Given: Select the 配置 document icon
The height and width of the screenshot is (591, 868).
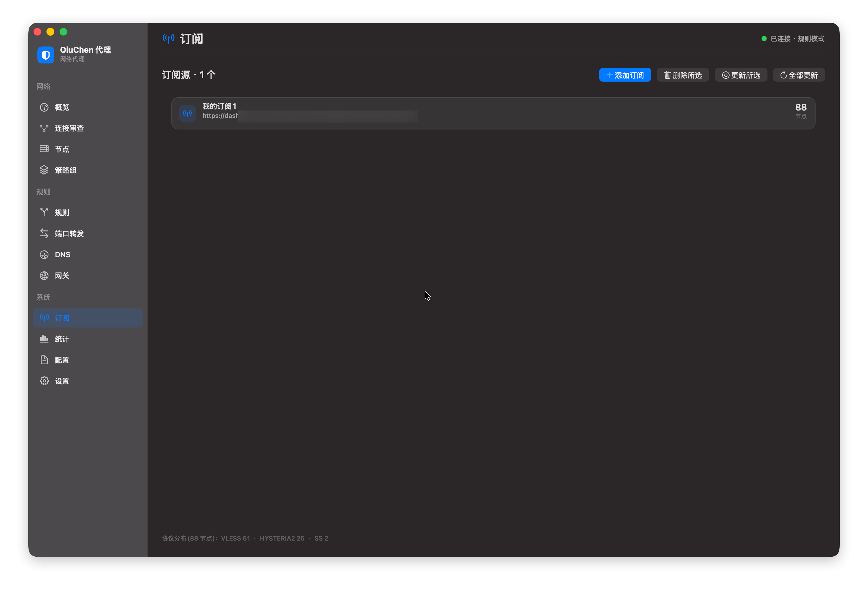Looking at the screenshot, I should coord(44,360).
